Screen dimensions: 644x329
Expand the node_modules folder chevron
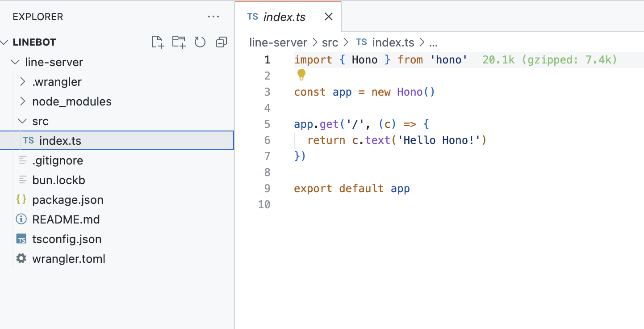(x=22, y=101)
